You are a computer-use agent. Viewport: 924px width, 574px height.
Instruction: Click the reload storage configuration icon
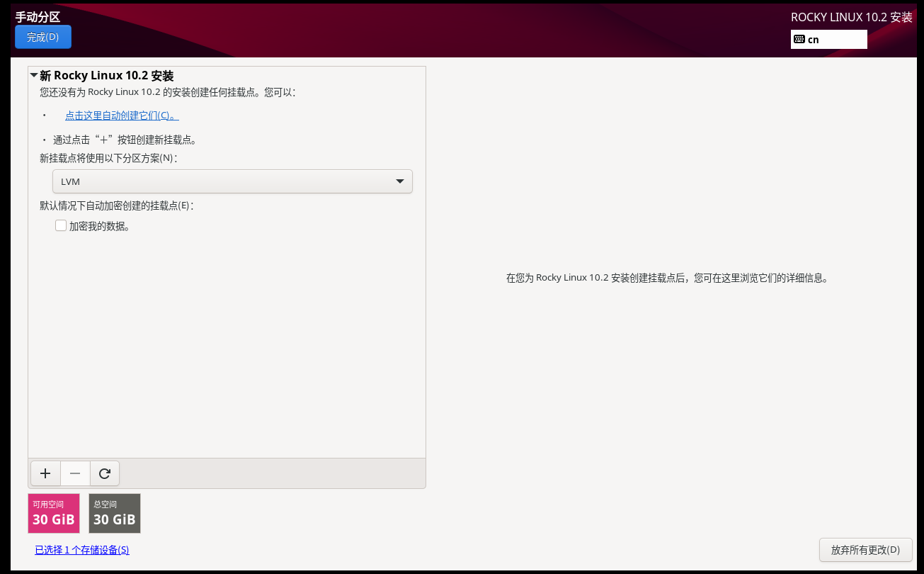click(105, 473)
